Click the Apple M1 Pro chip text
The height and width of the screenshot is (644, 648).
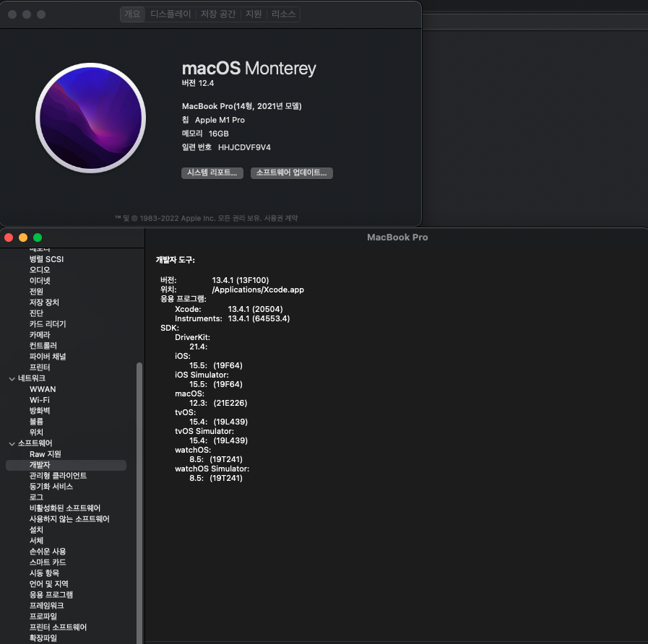click(x=220, y=120)
